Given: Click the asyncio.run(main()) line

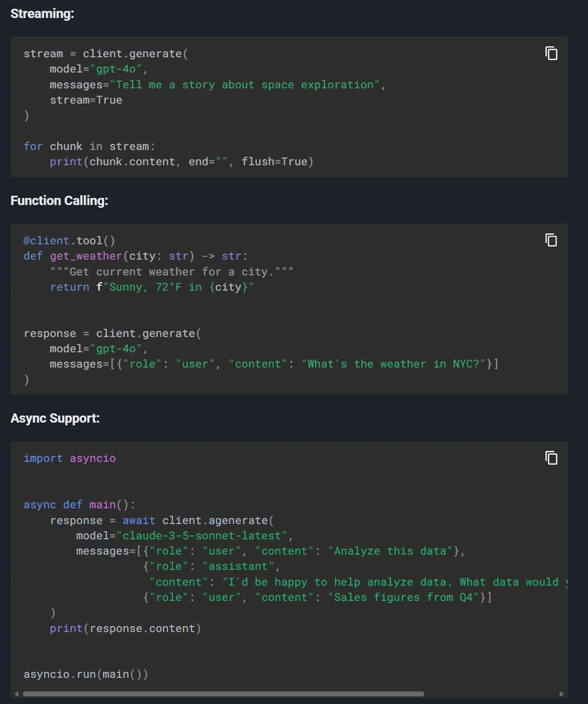Looking at the screenshot, I should [85, 674].
